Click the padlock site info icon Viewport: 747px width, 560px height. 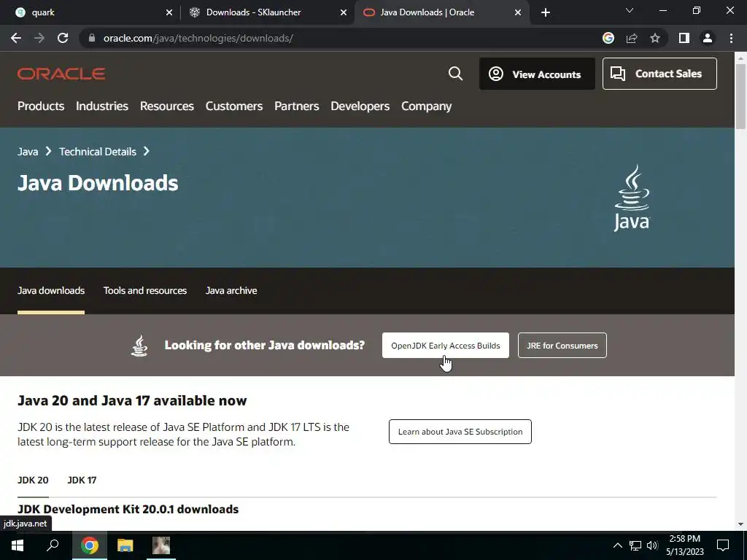[x=92, y=38]
